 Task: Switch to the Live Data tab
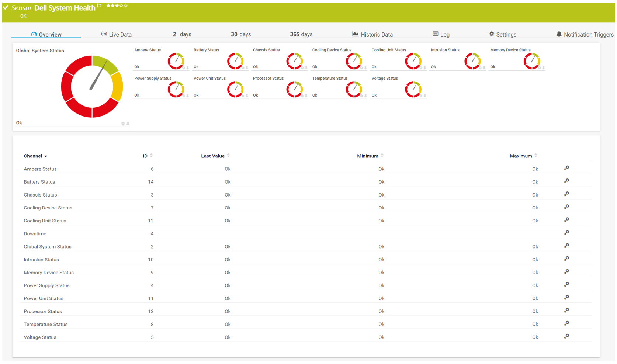click(116, 34)
